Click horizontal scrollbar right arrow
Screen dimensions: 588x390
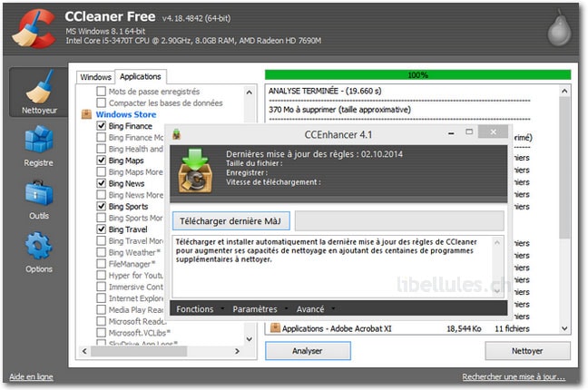pyautogui.click(x=238, y=351)
